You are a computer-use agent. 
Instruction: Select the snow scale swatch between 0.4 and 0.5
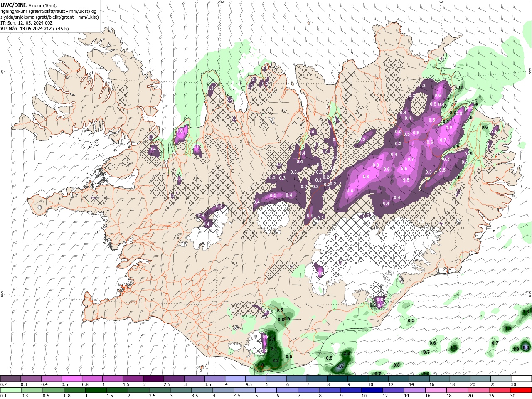point(51,379)
